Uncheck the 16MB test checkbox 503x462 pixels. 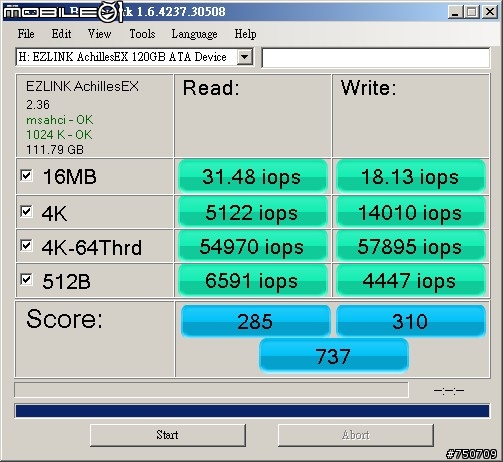point(26,176)
